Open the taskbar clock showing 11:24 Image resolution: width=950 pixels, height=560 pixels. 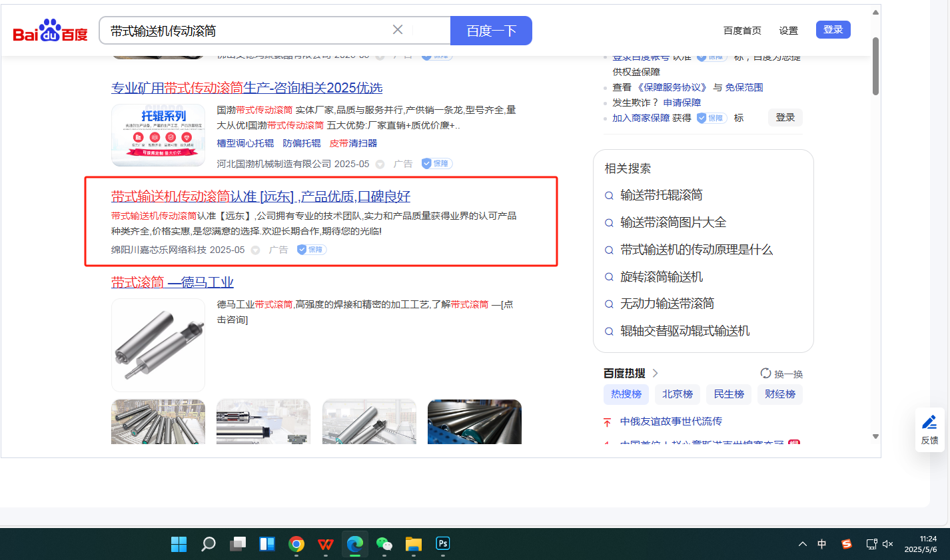(x=921, y=544)
